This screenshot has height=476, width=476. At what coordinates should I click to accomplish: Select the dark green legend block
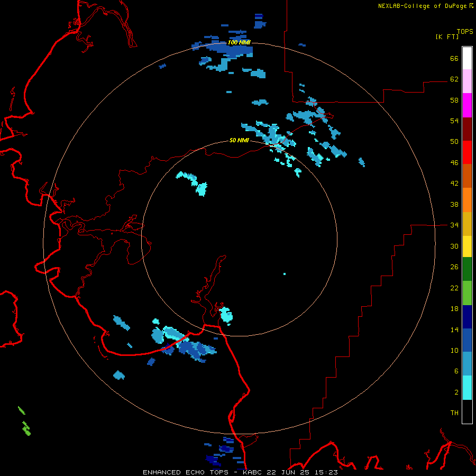pyautogui.click(x=467, y=269)
